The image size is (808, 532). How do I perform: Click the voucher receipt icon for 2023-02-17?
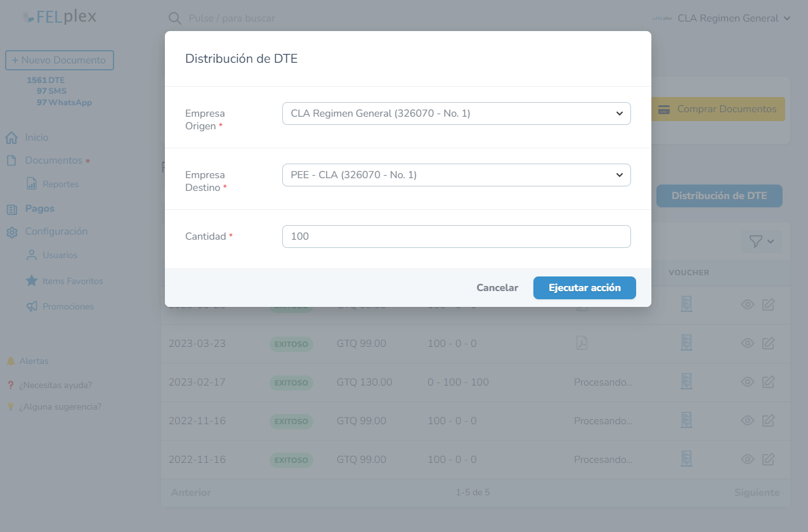[686, 381]
